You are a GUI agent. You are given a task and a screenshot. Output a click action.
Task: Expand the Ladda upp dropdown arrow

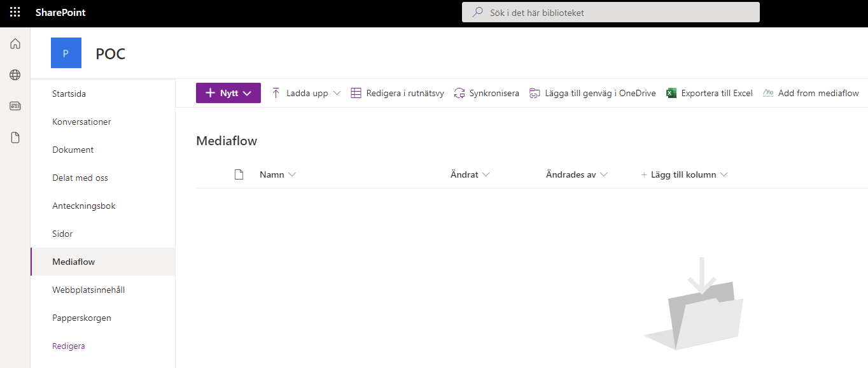(x=337, y=93)
